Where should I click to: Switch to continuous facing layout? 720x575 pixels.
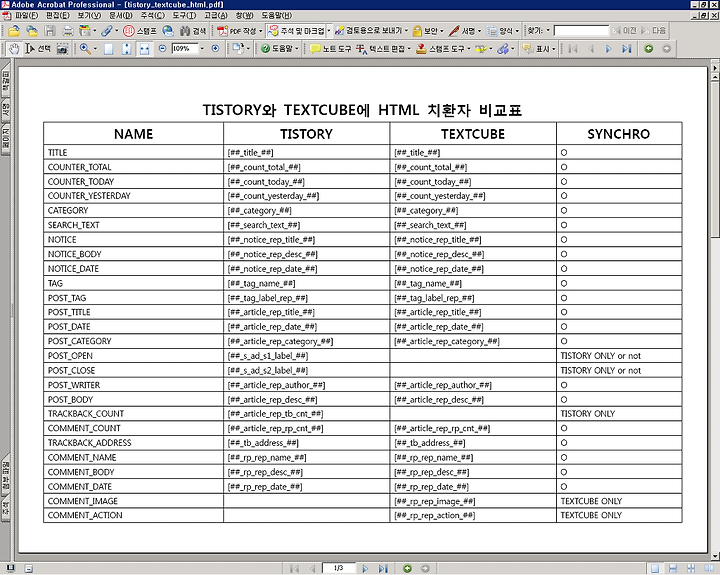pos(691,569)
